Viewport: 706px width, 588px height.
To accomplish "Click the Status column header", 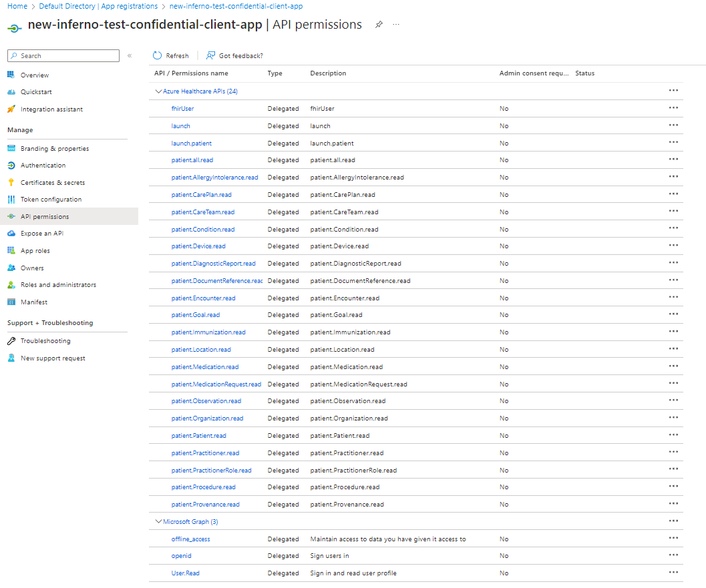I will click(x=585, y=73).
